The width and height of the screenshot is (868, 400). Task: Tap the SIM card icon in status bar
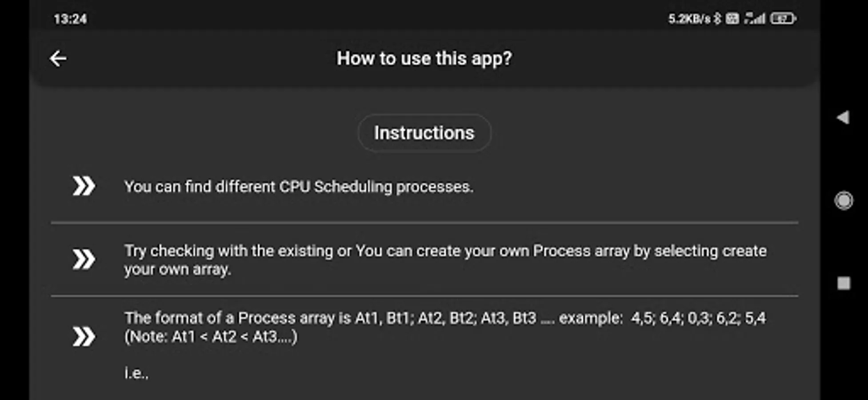click(732, 19)
